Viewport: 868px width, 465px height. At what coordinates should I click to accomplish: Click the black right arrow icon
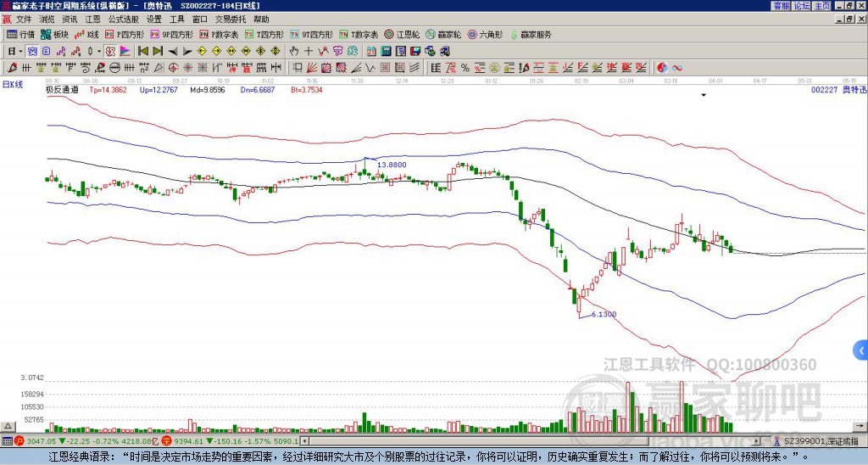[x=187, y=52]
